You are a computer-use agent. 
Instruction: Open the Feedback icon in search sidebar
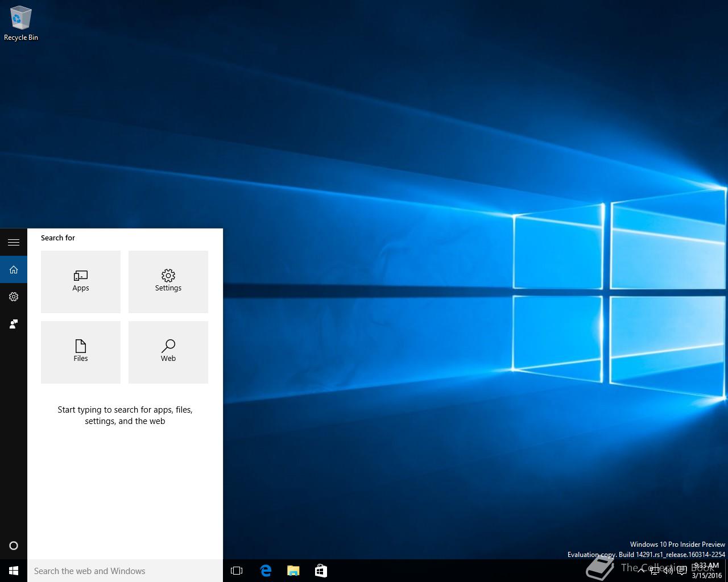click(14, 324)
